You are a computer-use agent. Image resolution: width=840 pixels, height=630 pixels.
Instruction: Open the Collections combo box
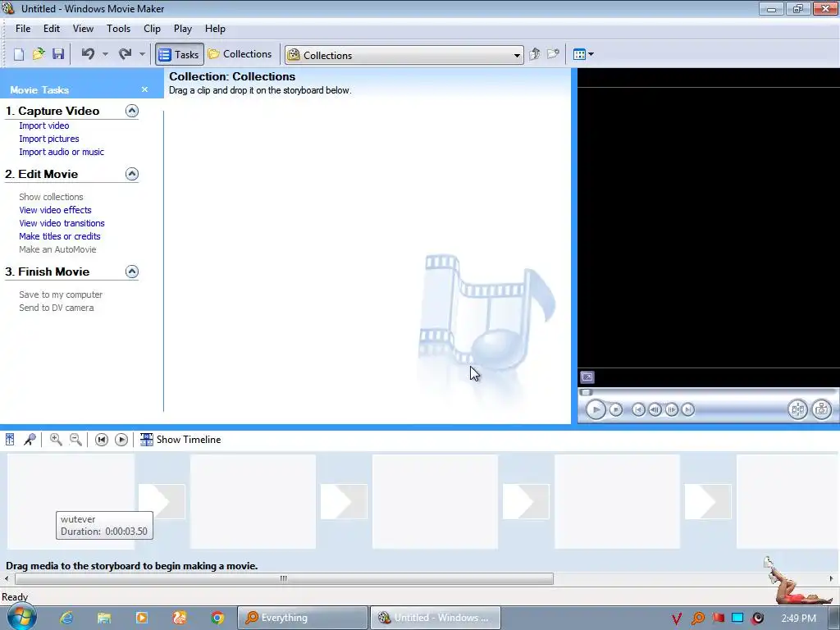pyautogui.click(x=404, y=55)
